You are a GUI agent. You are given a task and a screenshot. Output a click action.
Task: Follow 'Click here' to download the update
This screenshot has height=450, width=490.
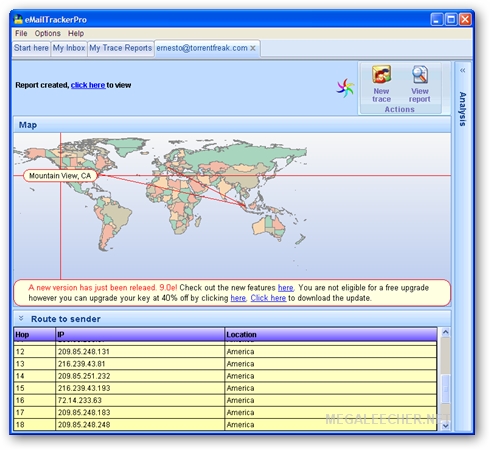point(268,298)
